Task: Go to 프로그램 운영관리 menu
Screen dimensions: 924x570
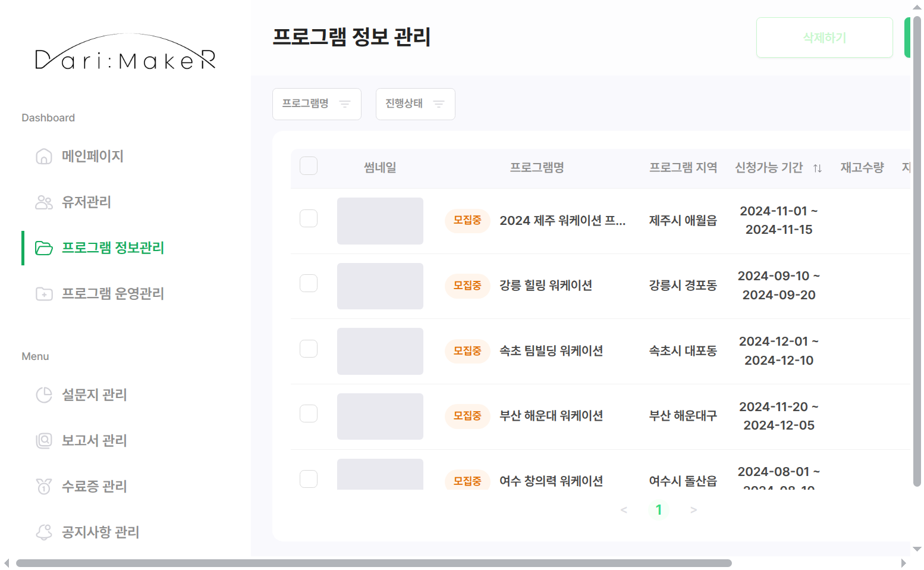Action: [113, 294]
